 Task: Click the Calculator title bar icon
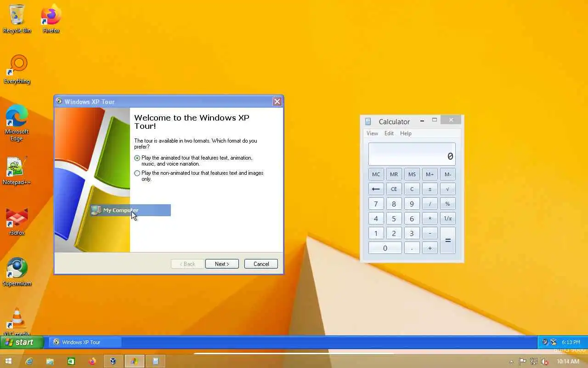[368, 121]
